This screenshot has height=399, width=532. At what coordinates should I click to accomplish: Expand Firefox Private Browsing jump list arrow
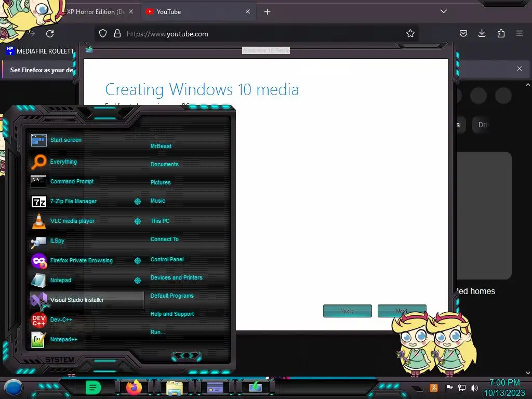click(137, 261)
